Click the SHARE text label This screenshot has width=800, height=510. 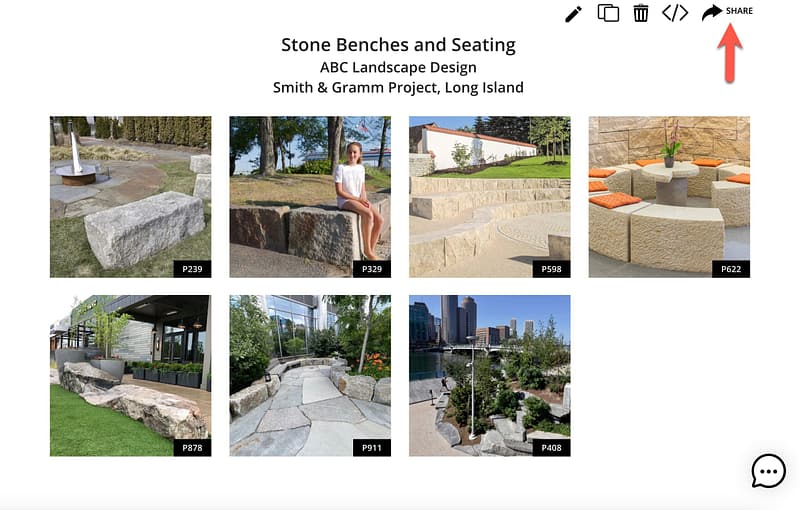(739, 11)
